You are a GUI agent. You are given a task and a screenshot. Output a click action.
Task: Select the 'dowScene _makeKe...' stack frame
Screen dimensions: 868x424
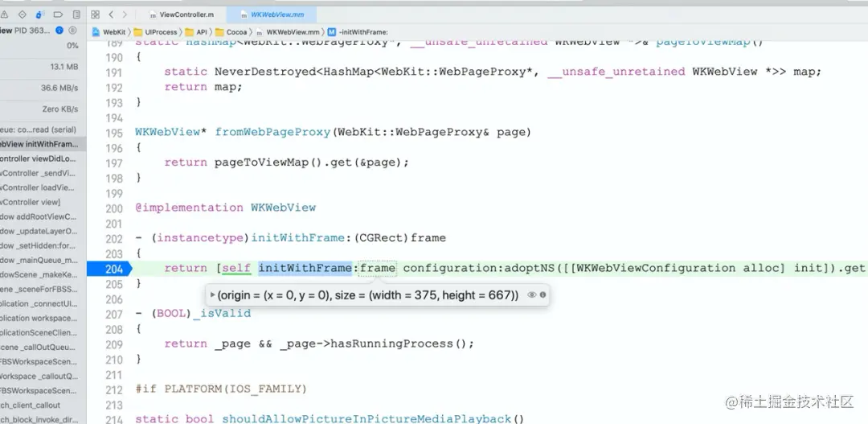[x=43, y=274]
